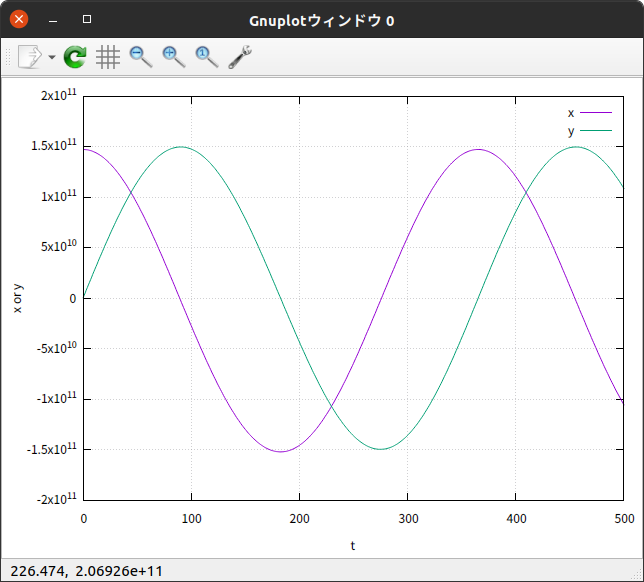The image size is (644, 582).
Task: Click the -1.5x10^11 y-axis tick label
Action: click(x=52, y=449)
